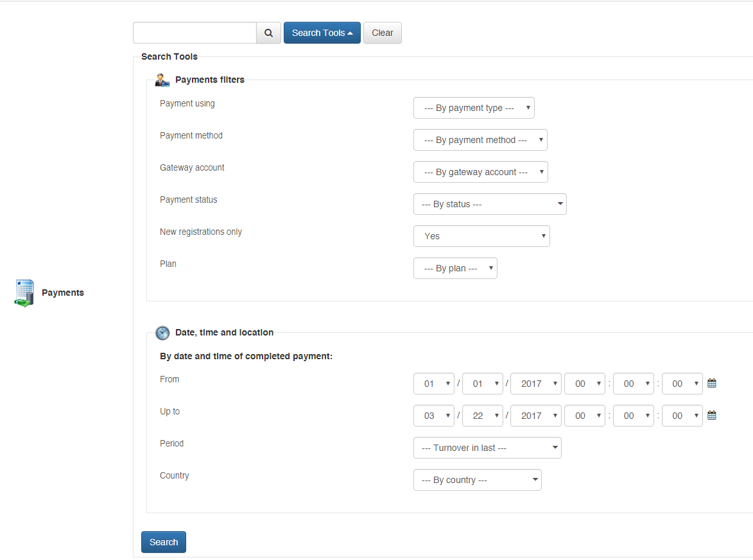Click the Payments label in the sidebar

point(63,293)
